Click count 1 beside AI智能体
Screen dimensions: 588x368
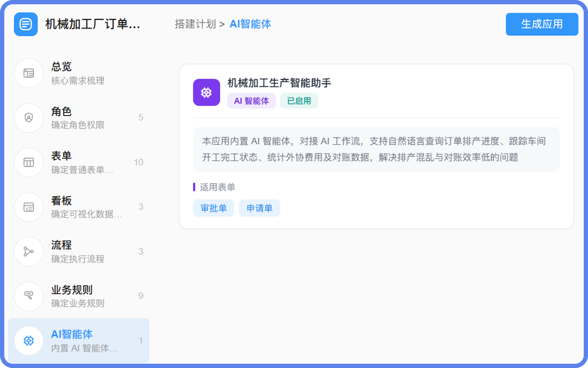point(141,340)
